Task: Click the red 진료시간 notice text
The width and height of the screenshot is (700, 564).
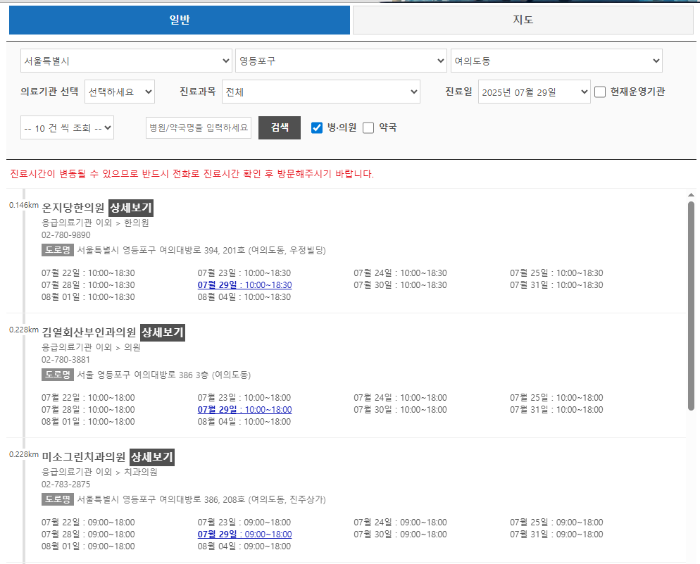Action: (x=192, y=174)
